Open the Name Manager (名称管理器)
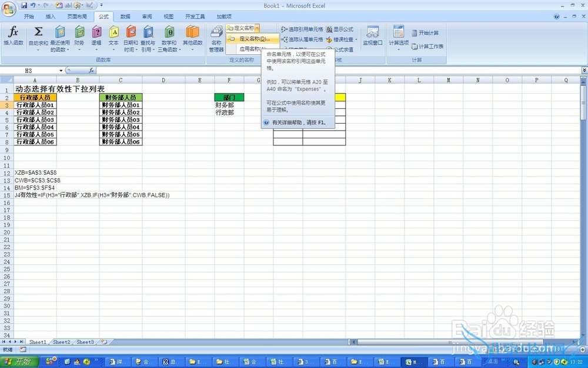This screenshot has width=588, height=368. point(216,39)
